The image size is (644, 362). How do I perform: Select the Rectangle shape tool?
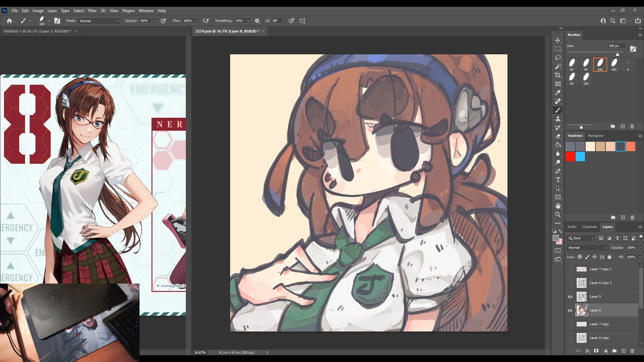pyautogui.click(x=558, y=197)
